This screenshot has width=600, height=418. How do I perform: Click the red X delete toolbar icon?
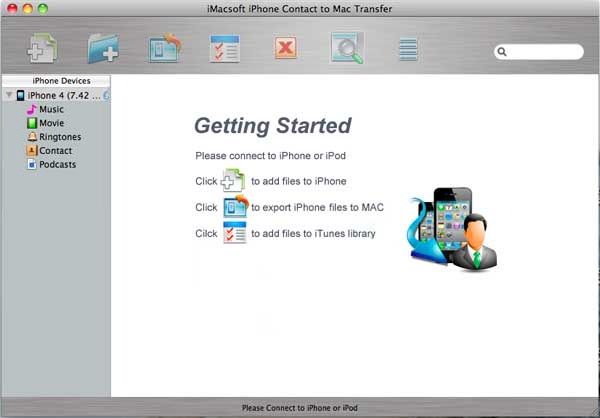(x=286, y=48)
